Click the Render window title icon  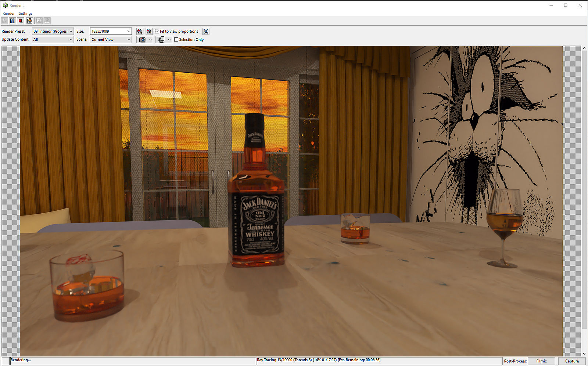point(5,5)
